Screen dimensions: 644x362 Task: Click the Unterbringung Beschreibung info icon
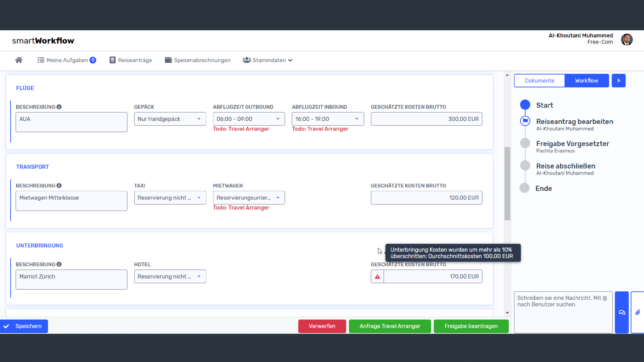coord(59,264)
